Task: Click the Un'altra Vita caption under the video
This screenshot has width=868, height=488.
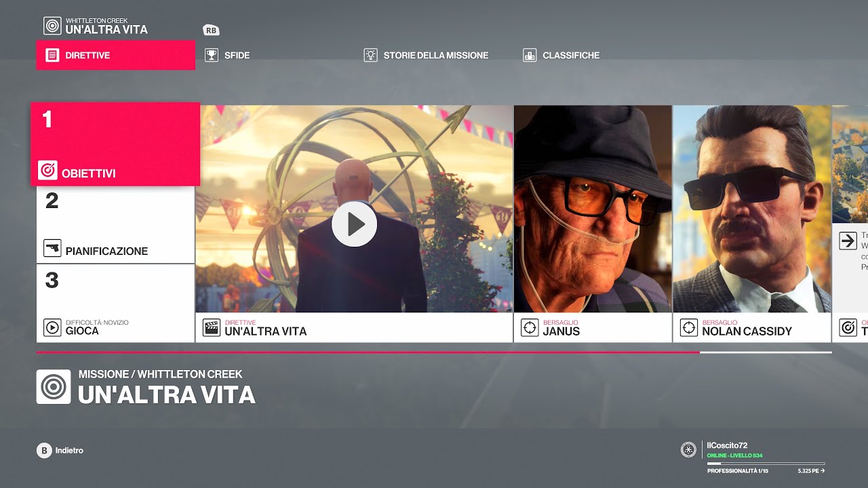Action: pos(266,331)
